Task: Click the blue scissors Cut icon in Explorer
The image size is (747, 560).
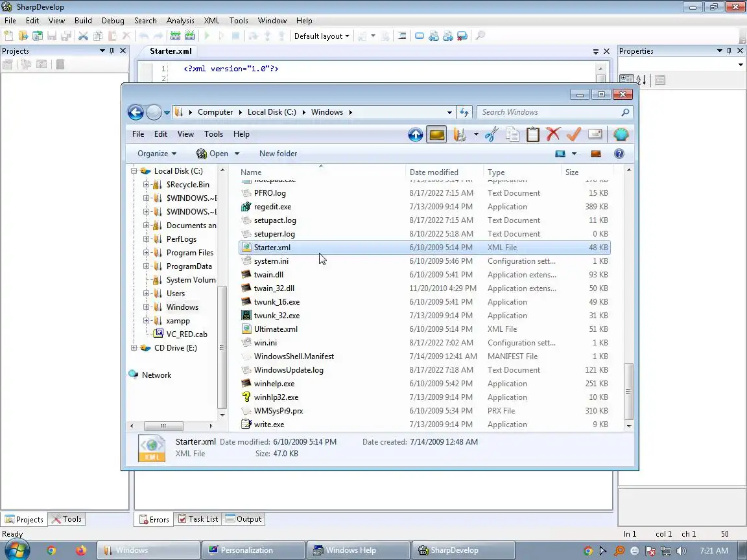Action: coord(491,135)
